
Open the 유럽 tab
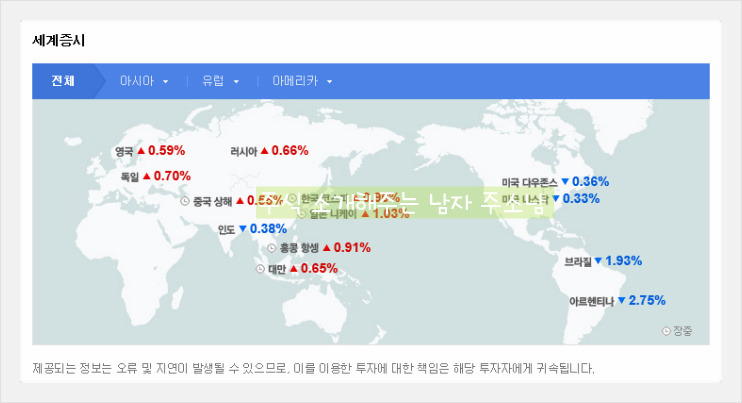click(213, 81)
